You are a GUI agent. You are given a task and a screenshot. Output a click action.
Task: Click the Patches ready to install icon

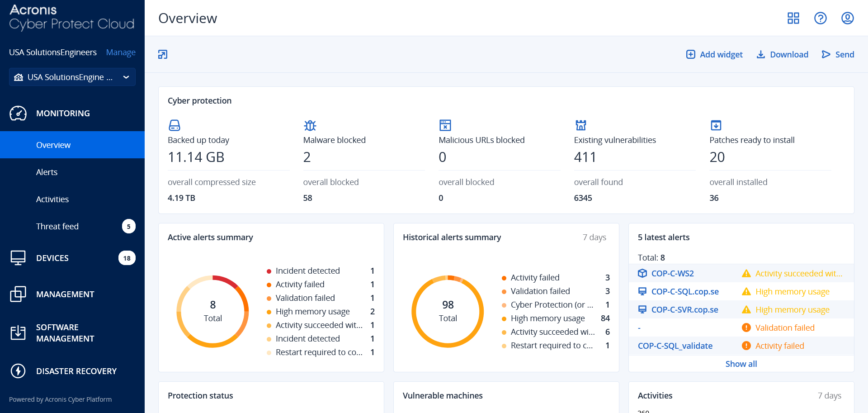(716, 125)
